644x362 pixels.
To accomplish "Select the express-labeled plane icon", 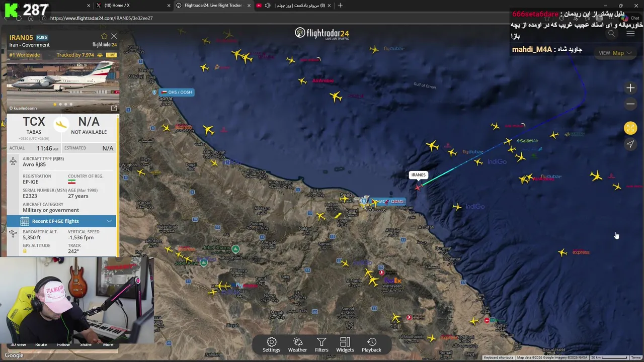I will [x=562, y=252].
